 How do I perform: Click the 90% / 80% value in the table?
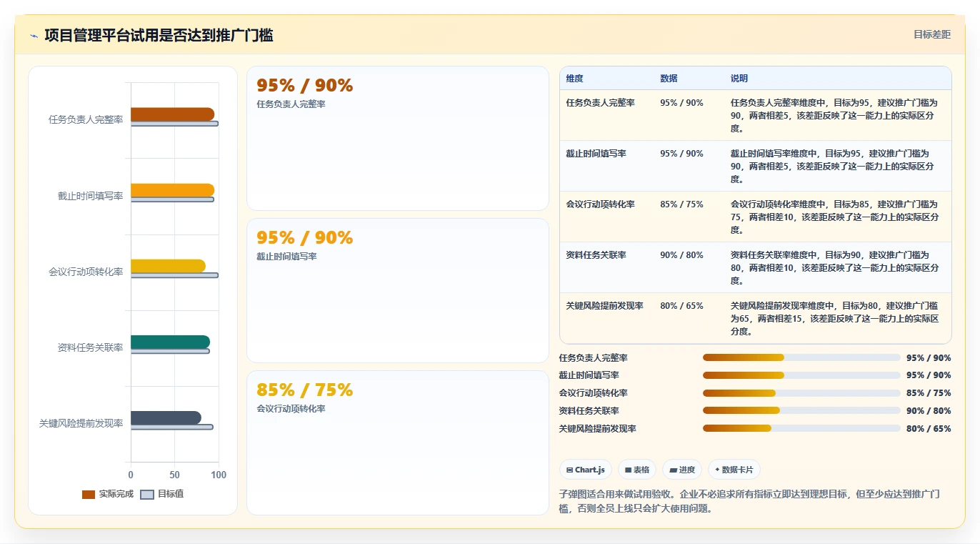[681, 255]
